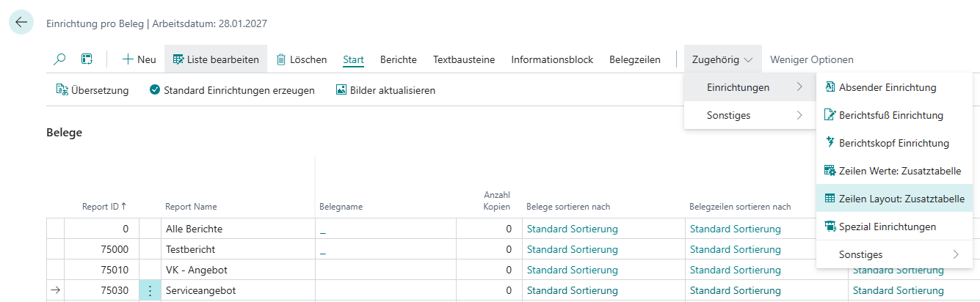Open the Übersetzung action
The width and height of the screenshot is (980, 302).
click(x=92, y=90)
